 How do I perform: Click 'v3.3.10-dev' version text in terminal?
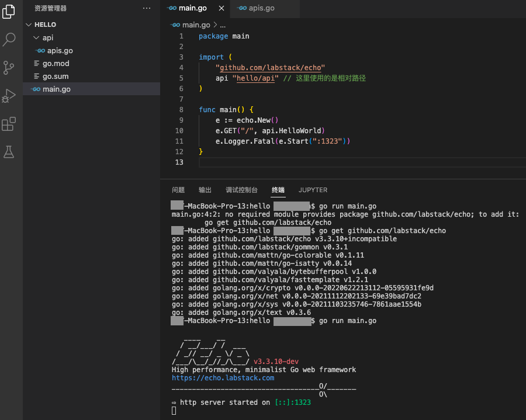(x=276, y=362)
